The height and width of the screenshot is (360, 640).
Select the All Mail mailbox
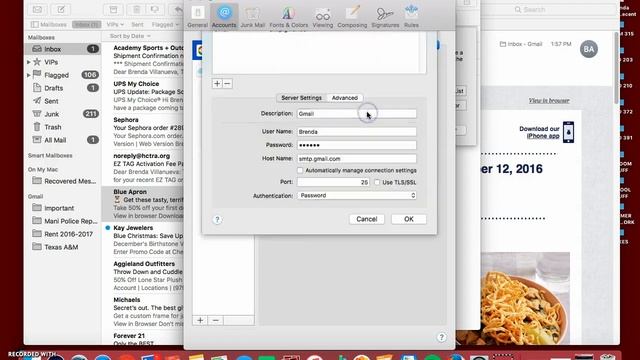pyautogui.click(x=62, y=140)
